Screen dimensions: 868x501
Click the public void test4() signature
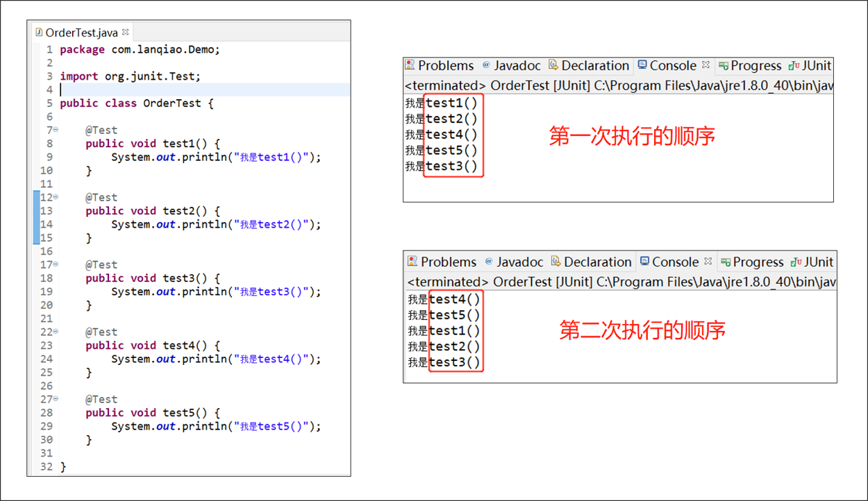(x=153, y=346)
